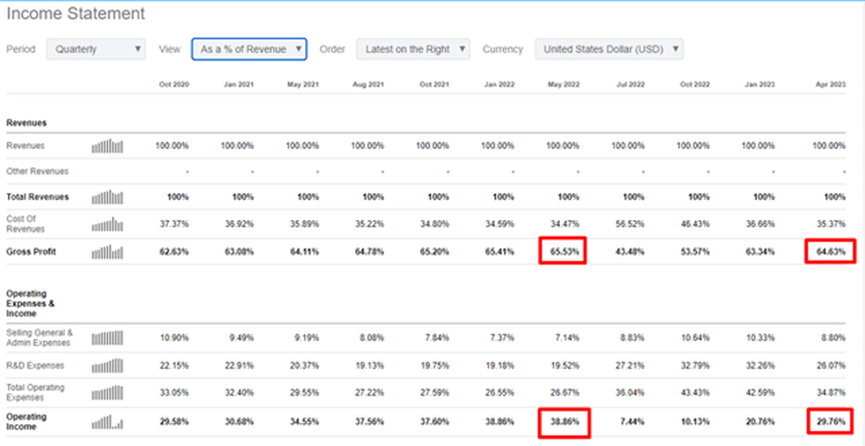Click Gross Profit value 43.48% for Jul 2022

[x=630, y=252]
